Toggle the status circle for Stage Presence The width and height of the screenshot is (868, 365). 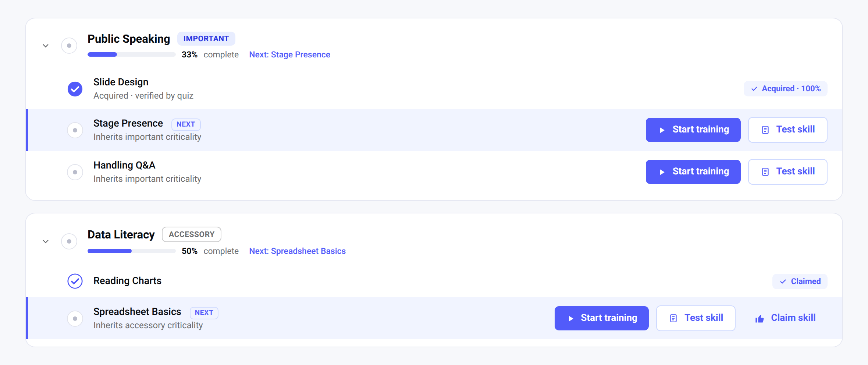point(75,130)
